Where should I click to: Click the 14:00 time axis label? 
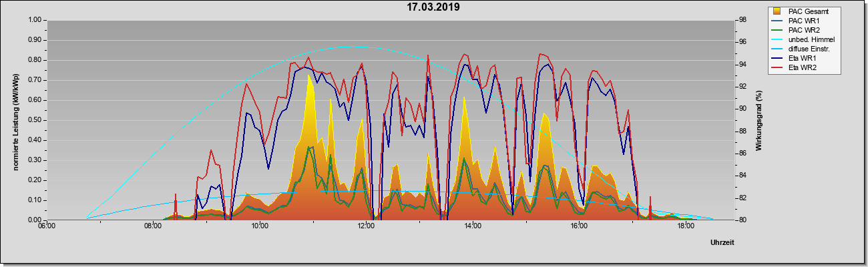coord(472,227)
